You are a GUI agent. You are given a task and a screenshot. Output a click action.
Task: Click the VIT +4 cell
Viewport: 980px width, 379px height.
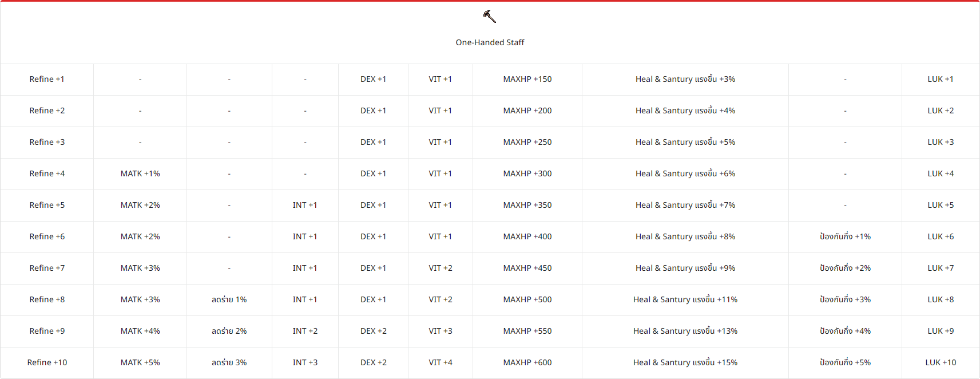(441, 362)
